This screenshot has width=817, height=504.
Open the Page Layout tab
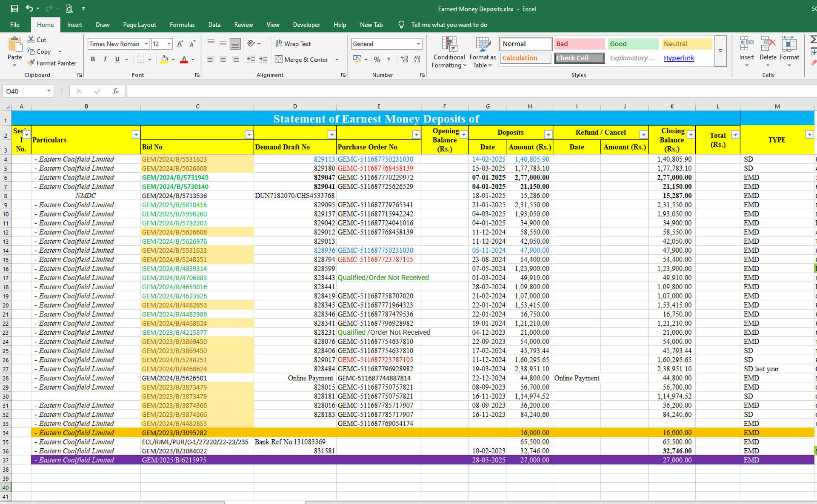(139, 25)
